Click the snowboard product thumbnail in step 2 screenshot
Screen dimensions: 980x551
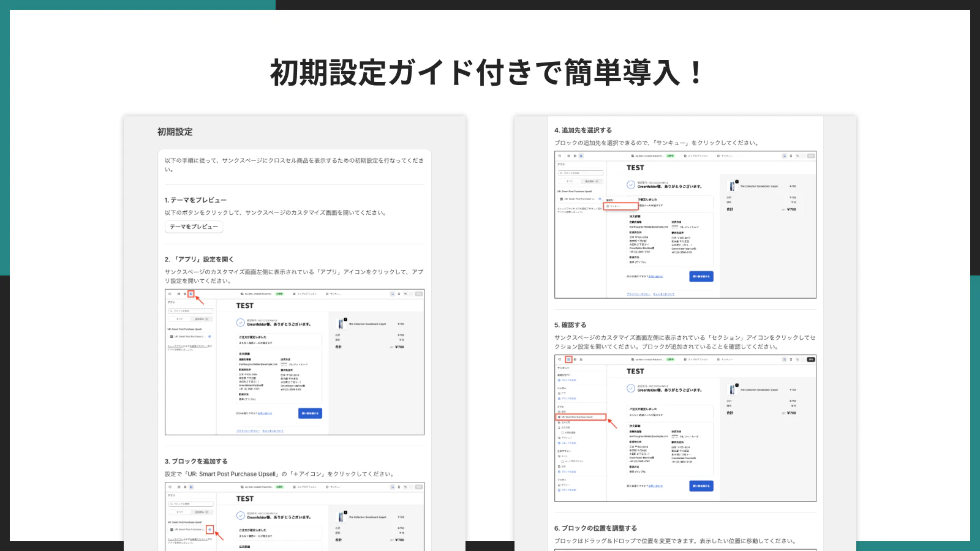coord(341,324)
